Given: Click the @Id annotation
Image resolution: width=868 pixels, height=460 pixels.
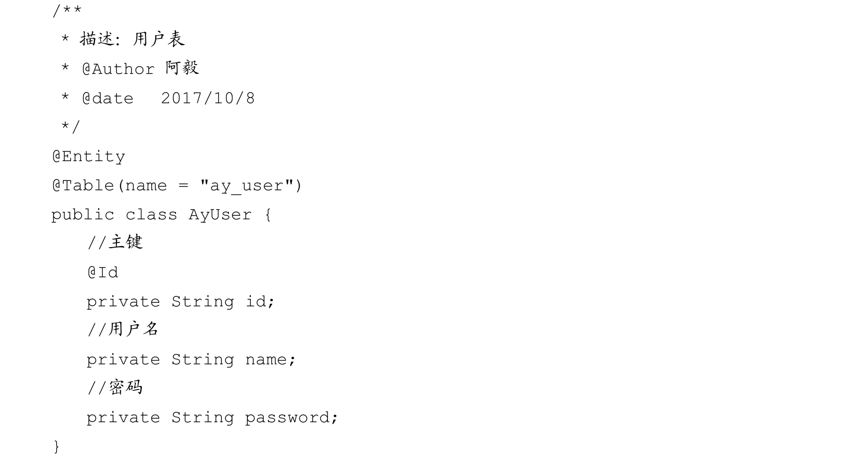Looking at the screenshot, I should (103, 273).
